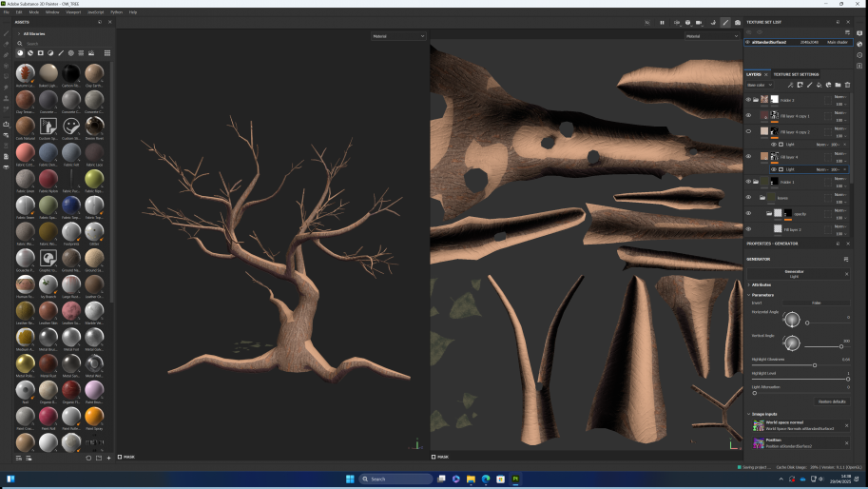Image resolution: width=868 pixels, height=489 pixels.
Task: Switch assets grid view icon
Action: point(107,53)
